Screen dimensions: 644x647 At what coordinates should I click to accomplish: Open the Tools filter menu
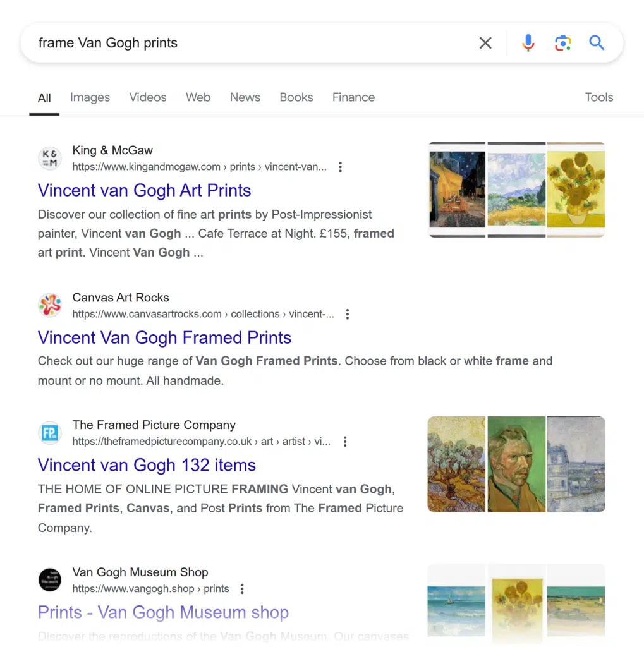[x=598, y=97]
